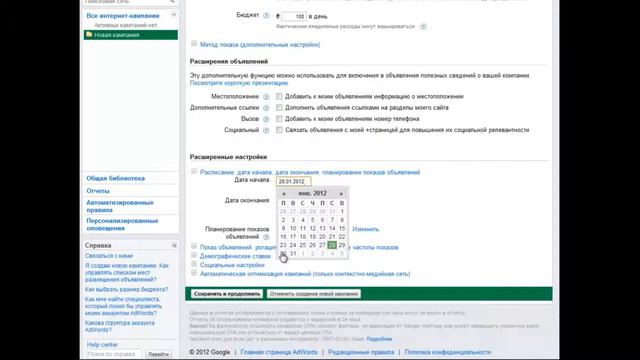Collapse the Расписание schedule section

coord(194,171)
